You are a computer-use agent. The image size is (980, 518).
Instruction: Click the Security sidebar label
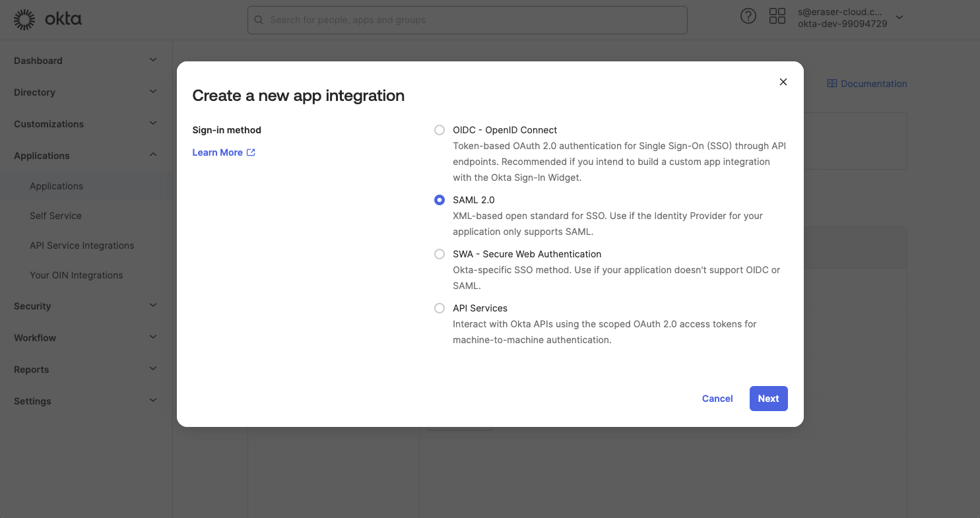click(32, 306)
